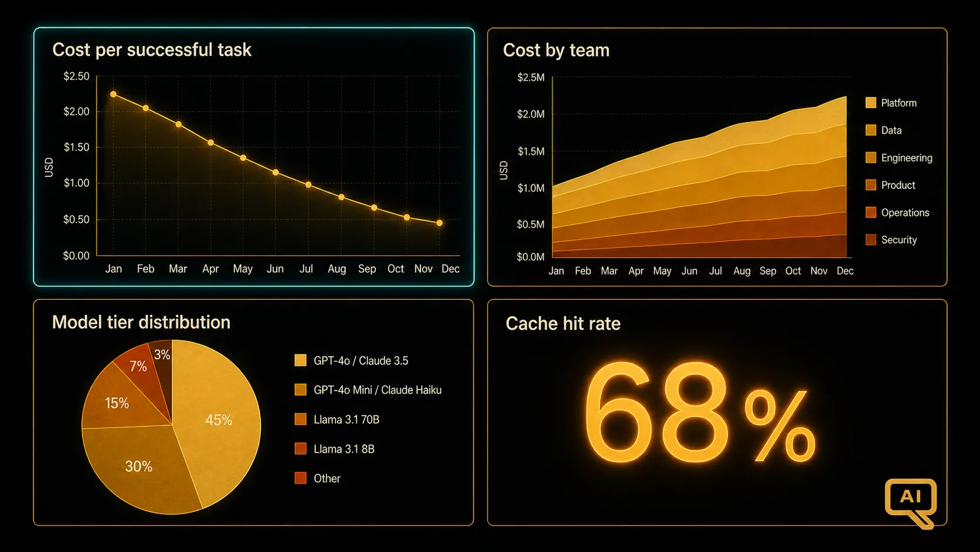Click the '$1.5M' axis label

531,151
